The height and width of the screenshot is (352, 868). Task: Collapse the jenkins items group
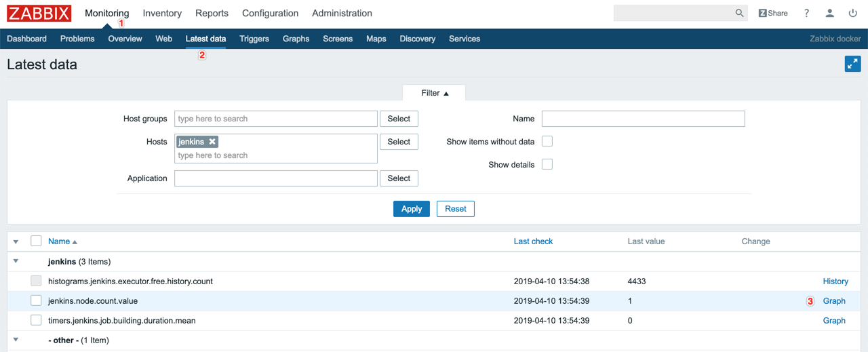tap(16, 261)
